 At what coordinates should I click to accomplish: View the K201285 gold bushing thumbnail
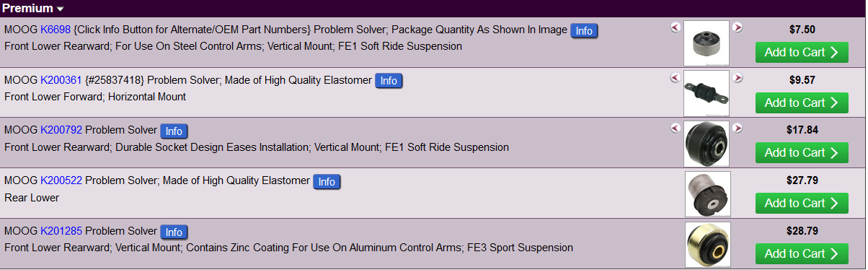707,245
